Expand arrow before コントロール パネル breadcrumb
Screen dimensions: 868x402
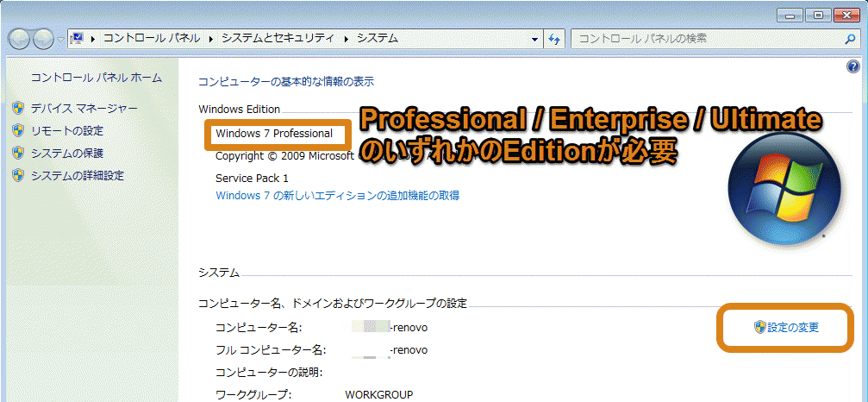click(93, 39)
